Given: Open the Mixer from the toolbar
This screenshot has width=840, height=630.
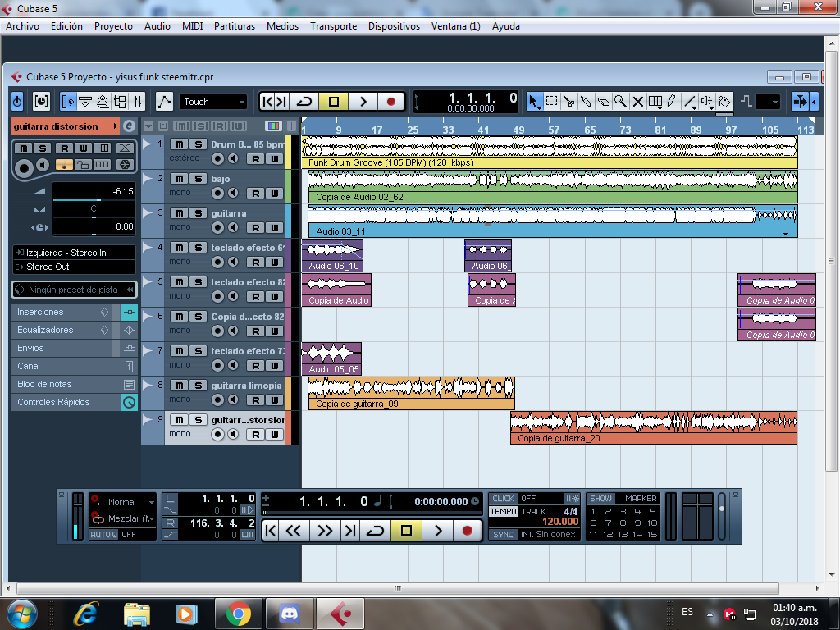Looking at the screenshot, I should [138, 101].
